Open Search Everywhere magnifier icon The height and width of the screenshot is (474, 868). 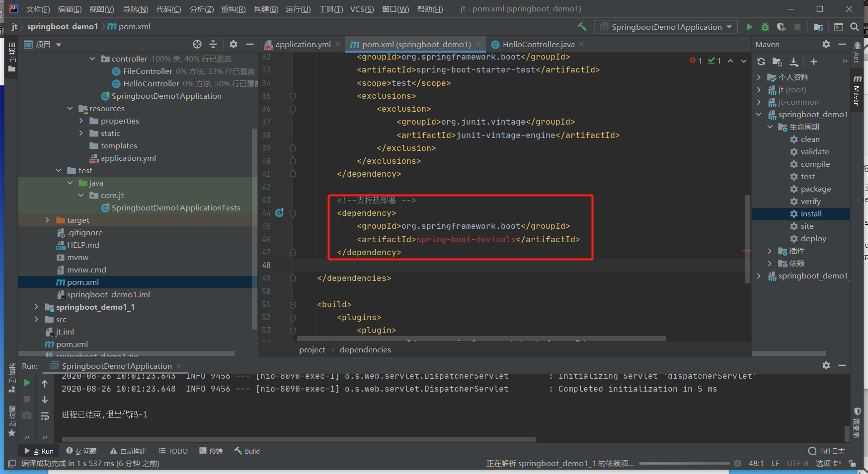855,27
